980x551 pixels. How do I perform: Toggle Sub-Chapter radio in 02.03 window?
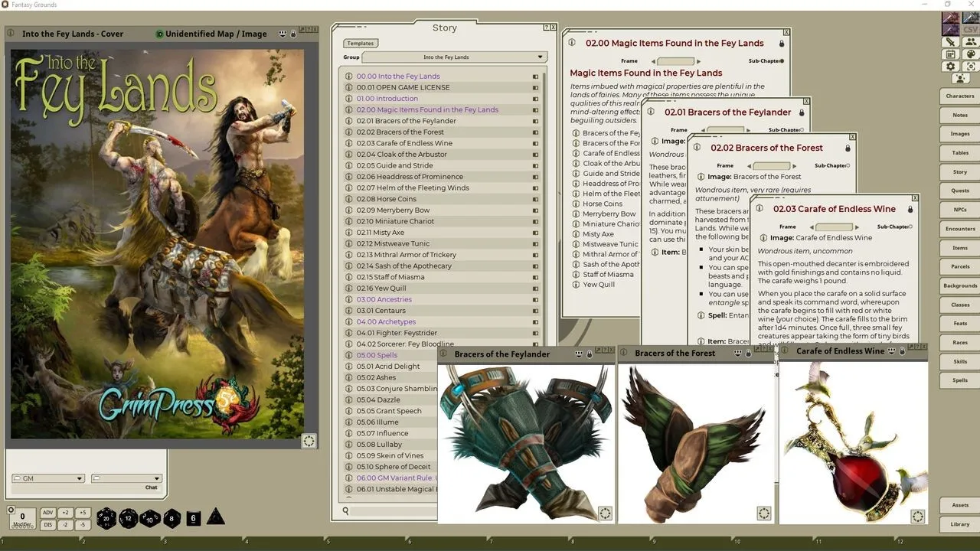tap(910, 227)
